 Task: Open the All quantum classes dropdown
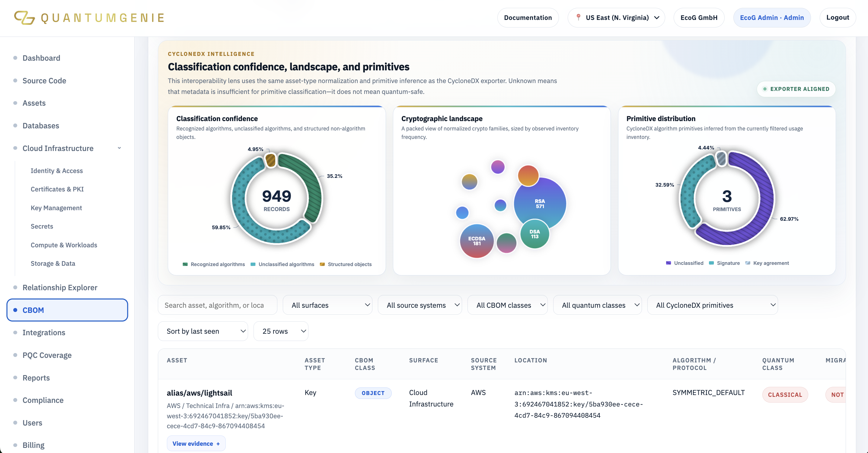pyautogui.click(x=597, y=305)
